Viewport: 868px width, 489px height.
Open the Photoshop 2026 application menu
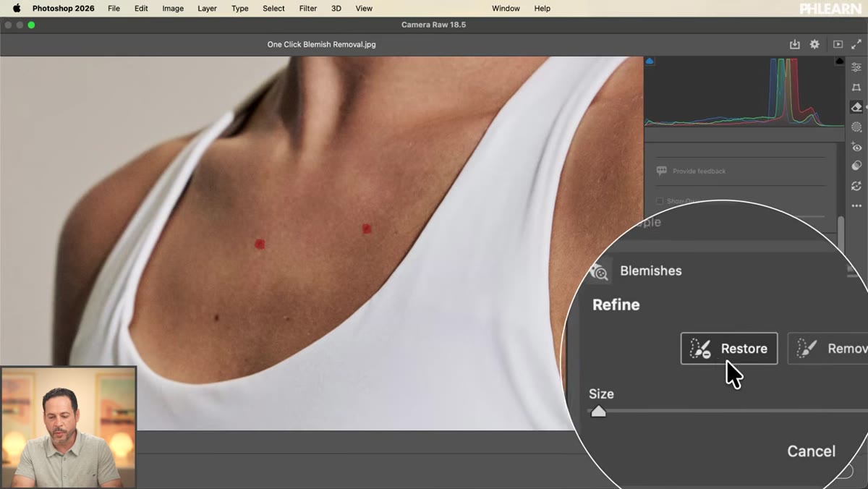(63, 9)
